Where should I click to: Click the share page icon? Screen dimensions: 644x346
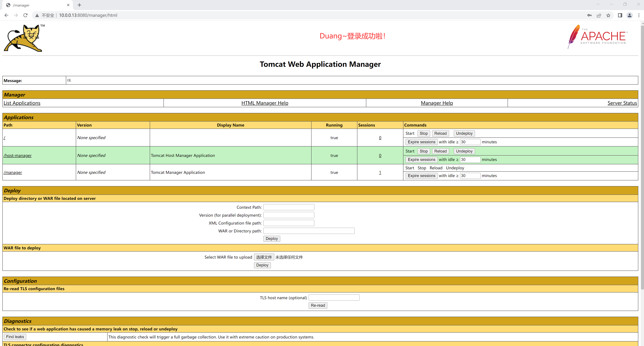pos(599,15)
